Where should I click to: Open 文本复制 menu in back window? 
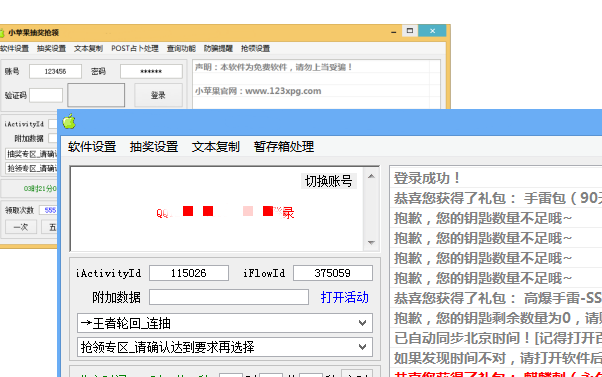[88, 48]
